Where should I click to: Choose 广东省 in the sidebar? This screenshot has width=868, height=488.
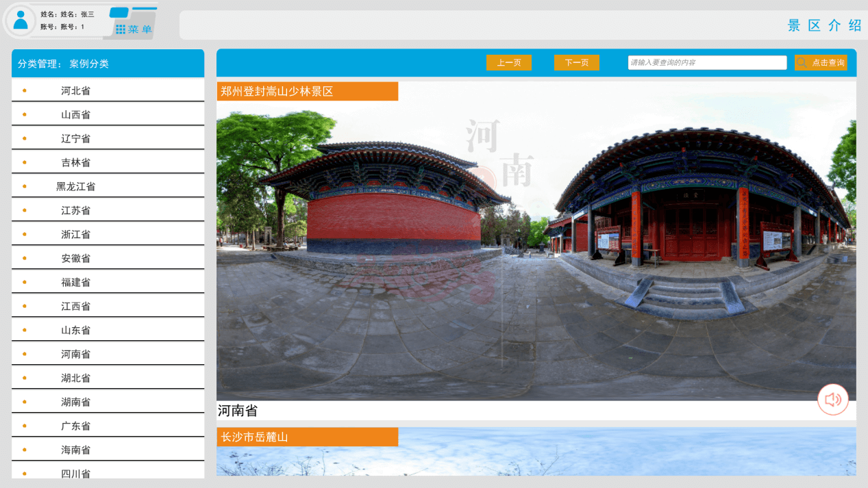75,426
